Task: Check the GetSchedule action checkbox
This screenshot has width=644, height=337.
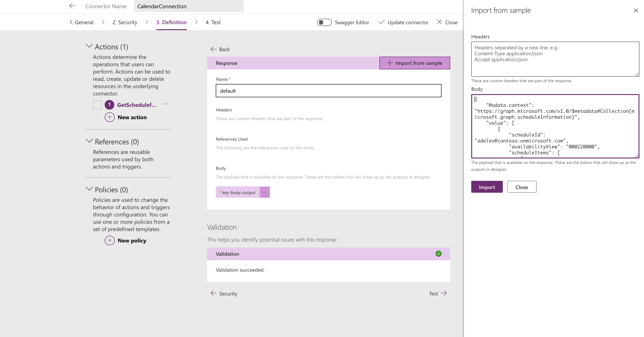Action: coord(97,105)
